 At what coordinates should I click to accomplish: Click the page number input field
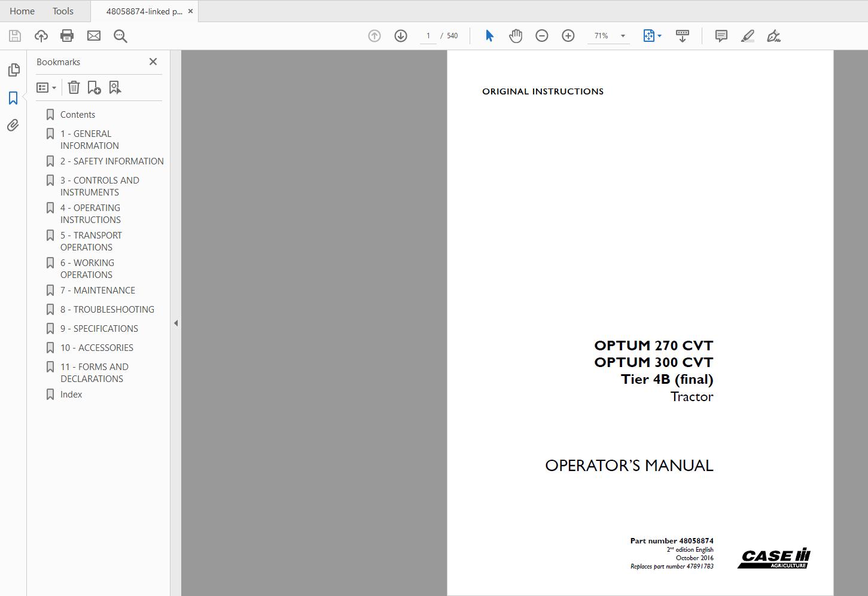[428, 36]
